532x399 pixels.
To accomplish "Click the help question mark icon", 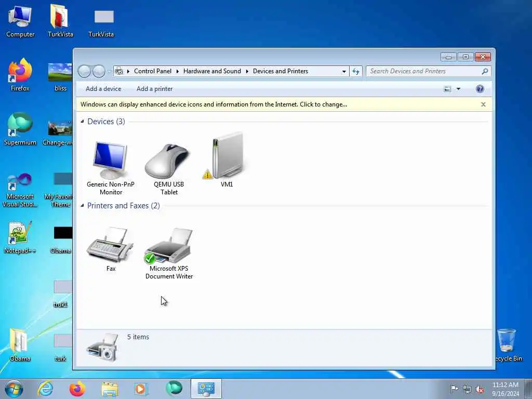I will 480,89.
